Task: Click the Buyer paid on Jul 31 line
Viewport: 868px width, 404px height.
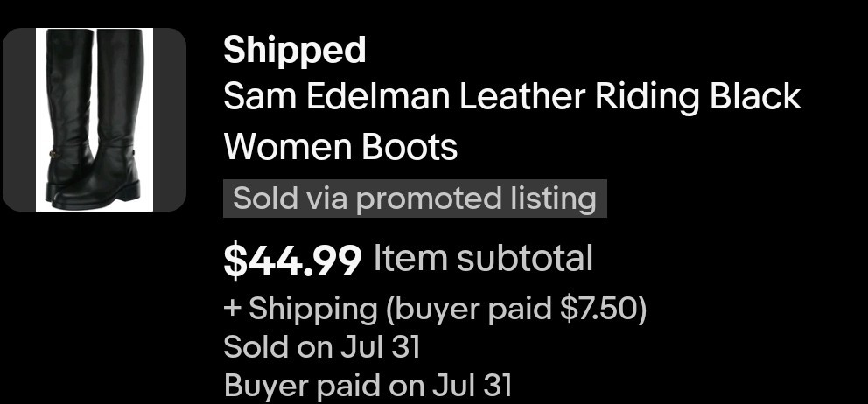Action: pyautogui.click(x=367, y=385)
